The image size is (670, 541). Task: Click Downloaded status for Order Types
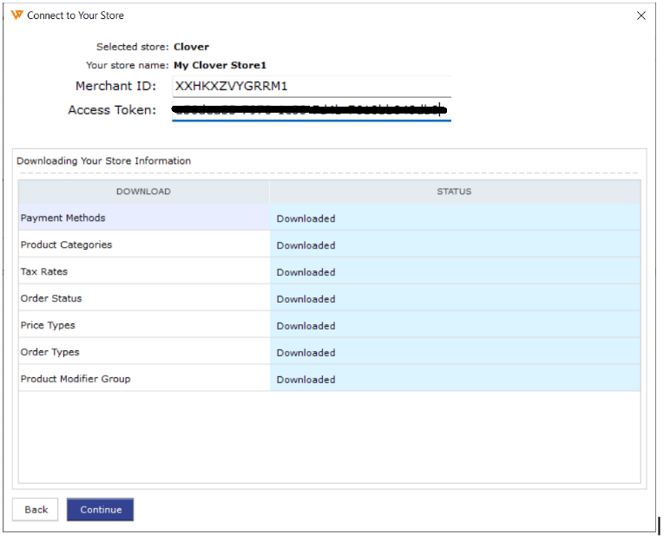tap(306, 353)
